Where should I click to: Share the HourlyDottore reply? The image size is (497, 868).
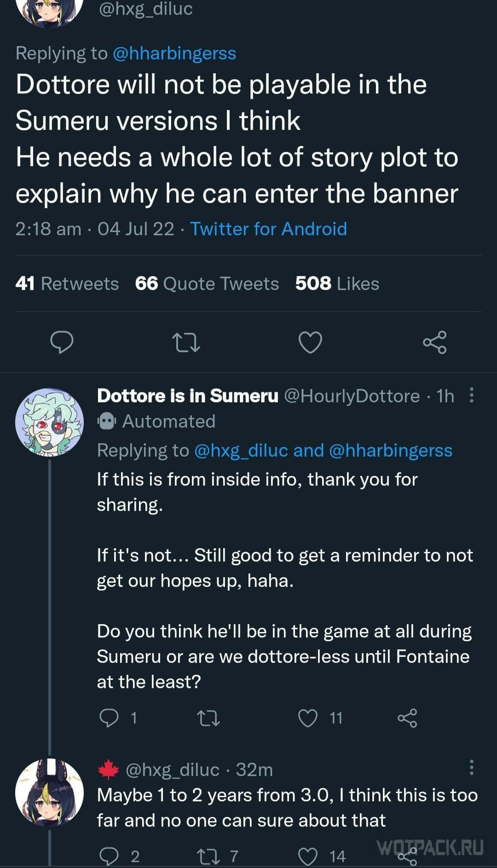point(407,718)
